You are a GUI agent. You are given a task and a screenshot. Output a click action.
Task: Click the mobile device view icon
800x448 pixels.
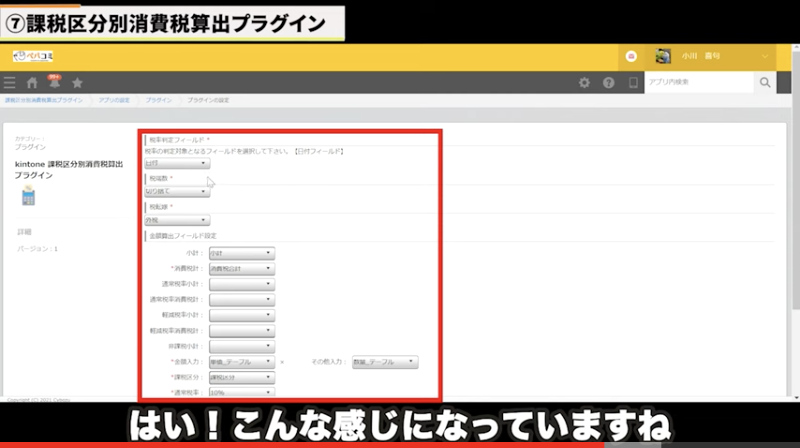coord(632,82)
